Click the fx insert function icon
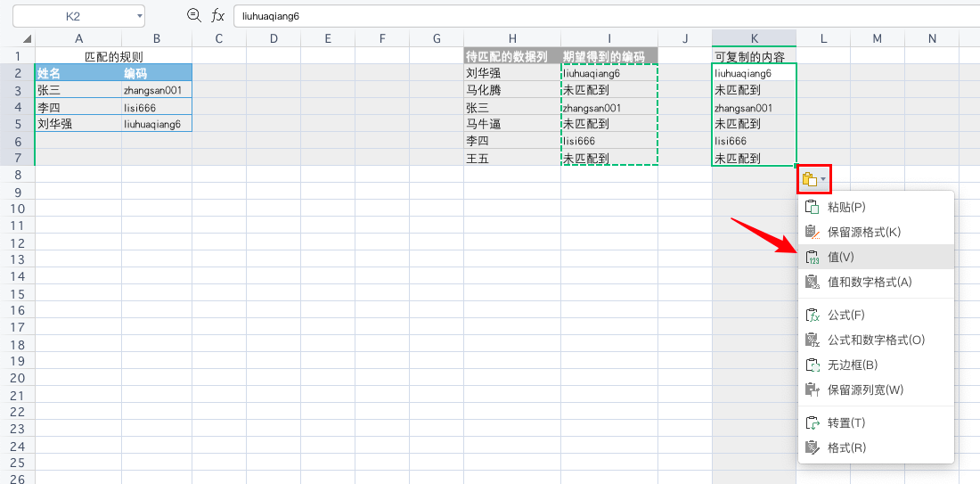980x484 pixels. pos(217,15)
